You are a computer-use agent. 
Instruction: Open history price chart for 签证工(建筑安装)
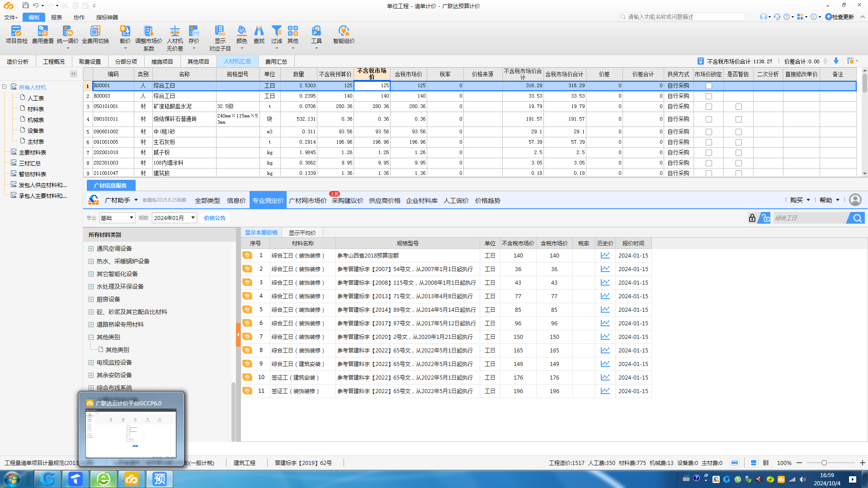(x=605, y=377)
